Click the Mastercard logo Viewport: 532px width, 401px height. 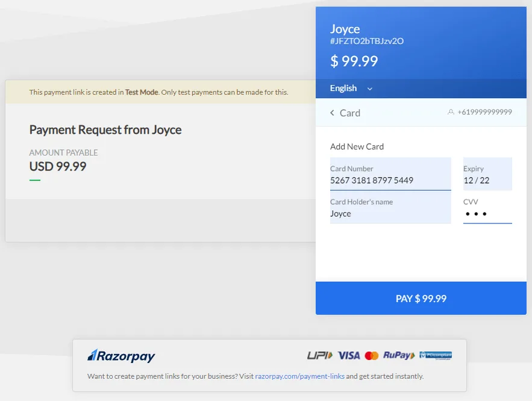pyautogui.click(x=372, y=356)
